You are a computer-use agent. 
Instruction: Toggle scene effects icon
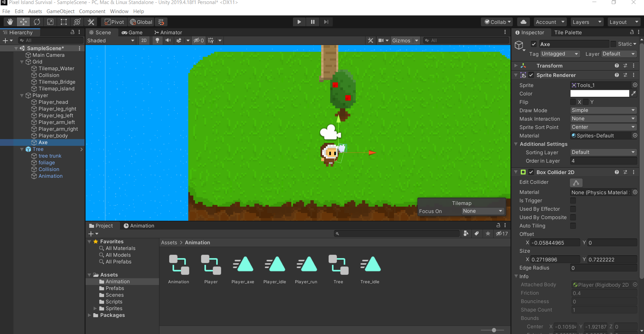(179, 40)
